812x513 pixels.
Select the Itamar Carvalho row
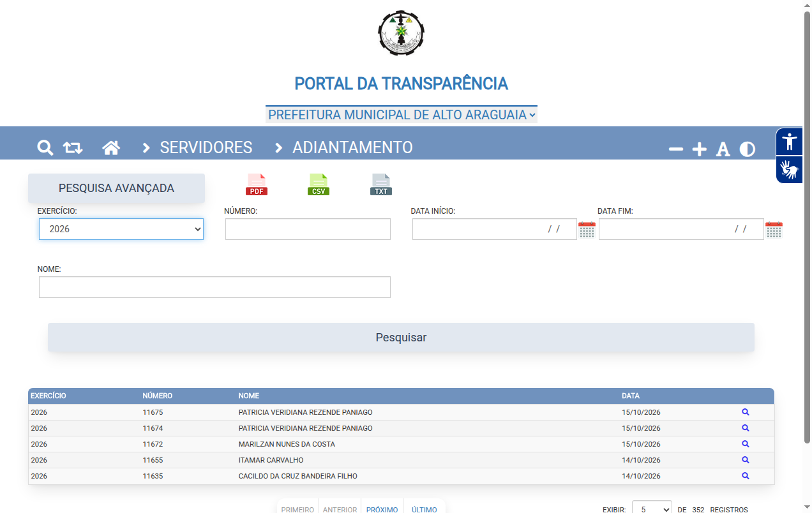pyautogui.click(x=401, y=460)
